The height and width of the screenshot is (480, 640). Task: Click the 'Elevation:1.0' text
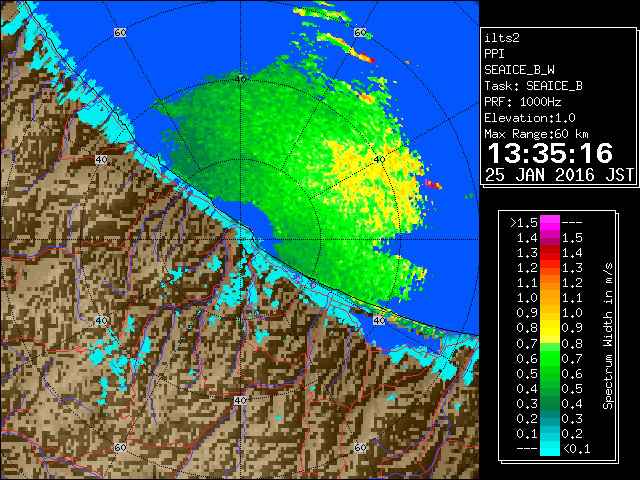coord(530,118)
